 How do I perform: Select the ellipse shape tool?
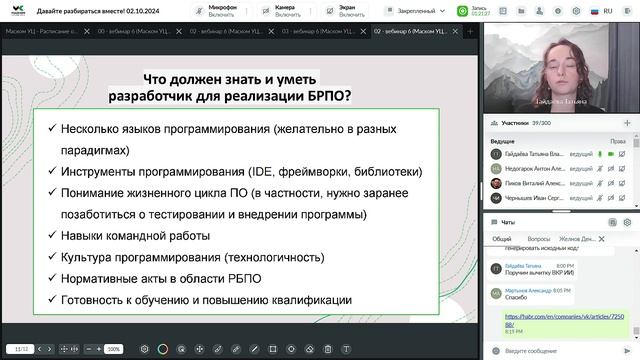pyautogui.click(x=291, y=349)
